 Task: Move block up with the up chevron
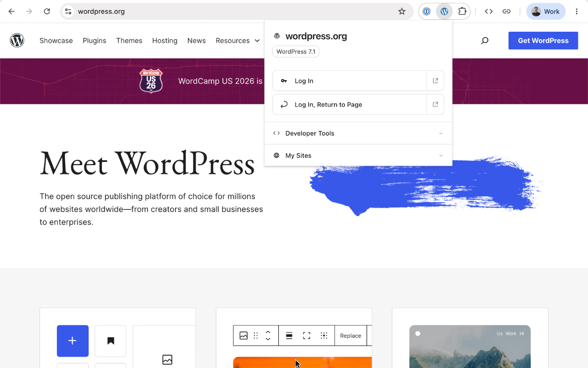268,332
